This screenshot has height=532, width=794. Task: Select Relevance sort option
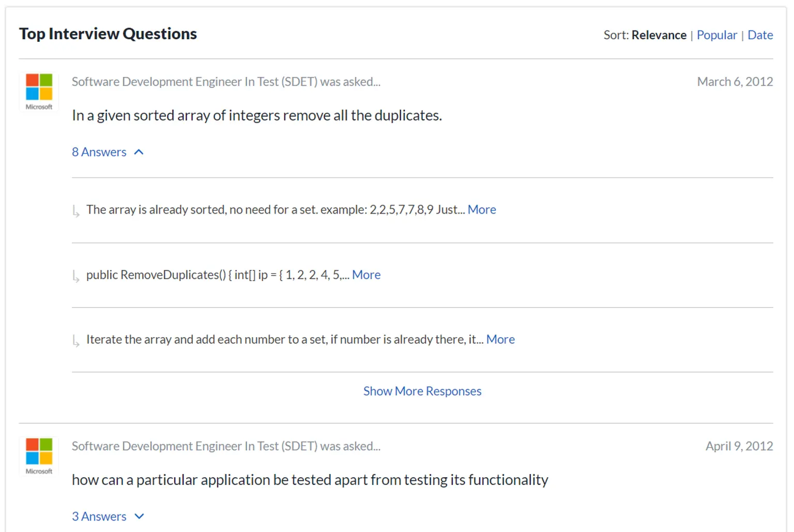pyautogui.click(x=659, y=35)
